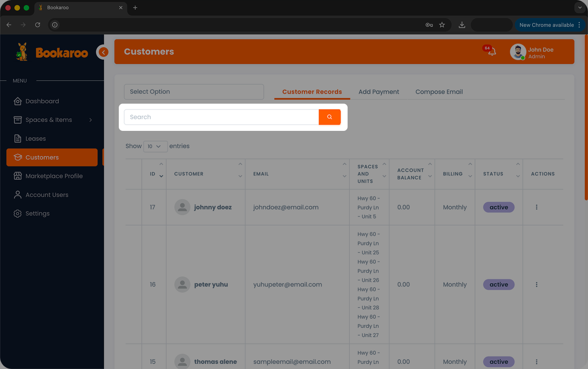Sort the ID column descending
588x369 pixels.
pos(161,176)
